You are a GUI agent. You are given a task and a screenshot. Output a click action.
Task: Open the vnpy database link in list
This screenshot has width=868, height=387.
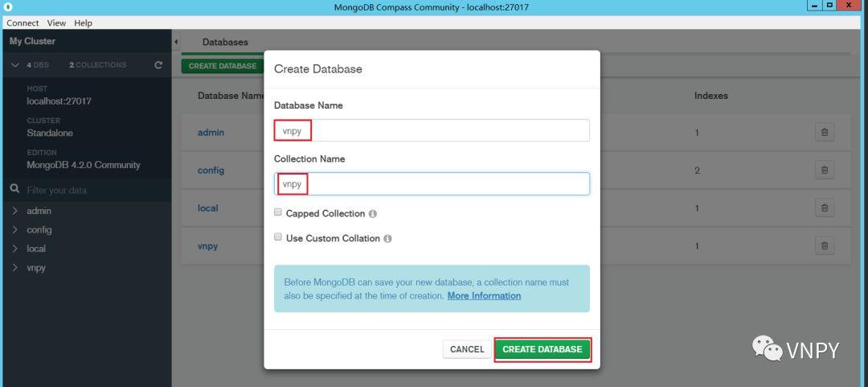click(x=207, y=245)
